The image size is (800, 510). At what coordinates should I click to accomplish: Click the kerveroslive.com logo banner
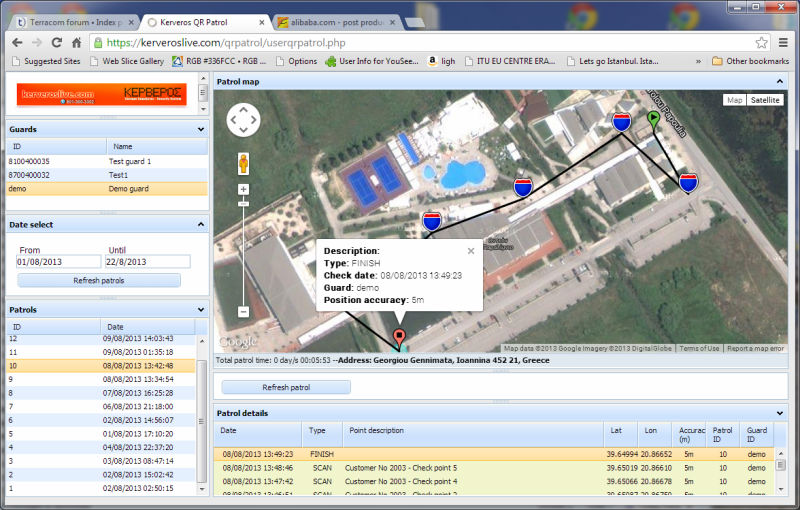[102, 94]
